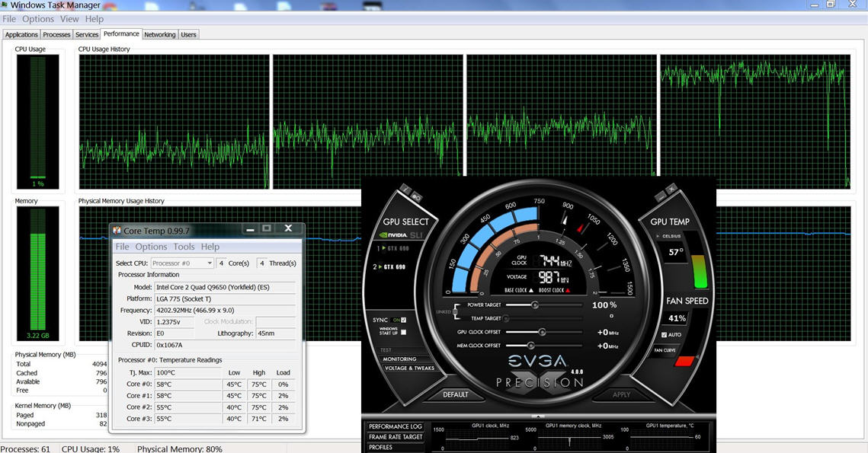Click the Test button in EVGA Precision
This screenshot has height=453, width=868.
(x=386, y=350)
